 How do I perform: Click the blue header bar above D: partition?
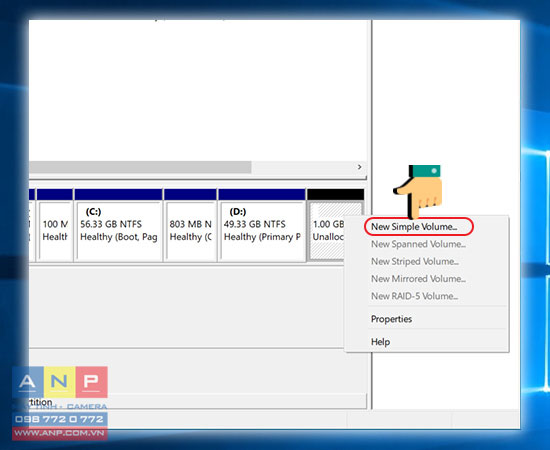tap(262, 194)
